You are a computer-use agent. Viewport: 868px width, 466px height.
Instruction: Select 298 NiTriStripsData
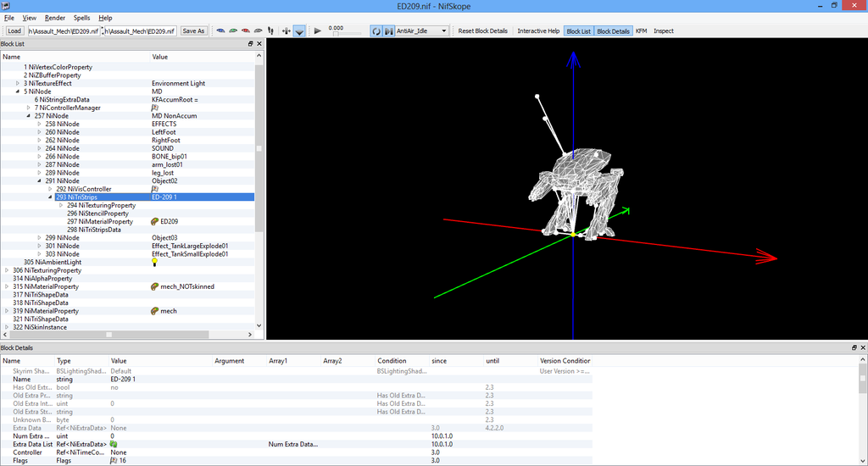[94, 230]
